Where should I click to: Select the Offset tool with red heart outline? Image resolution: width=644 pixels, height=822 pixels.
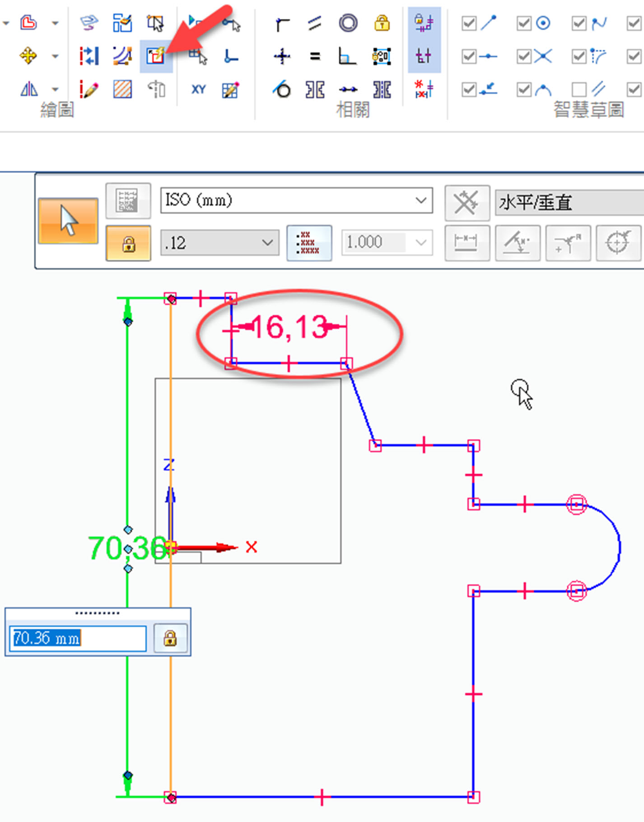click(x=28, y=23)
